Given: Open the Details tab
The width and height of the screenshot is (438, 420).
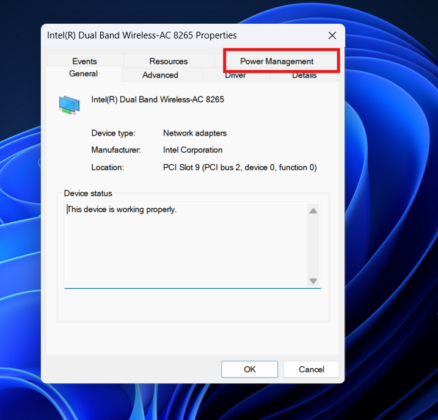Looking at the screenshot, I should (x=304, y=76).
